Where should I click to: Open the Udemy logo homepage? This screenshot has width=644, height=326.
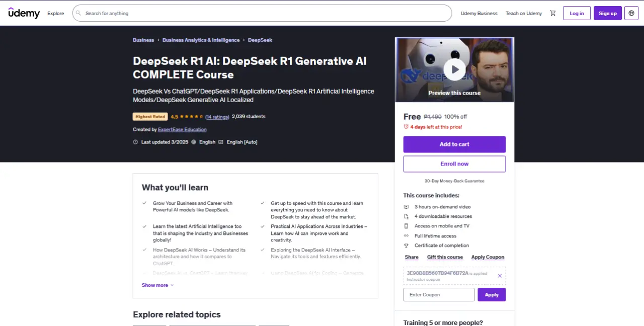tap(24, 13)
